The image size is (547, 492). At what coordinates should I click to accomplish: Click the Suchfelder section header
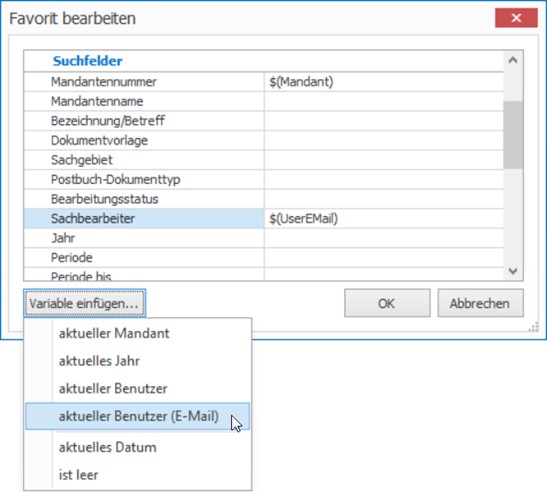pos(88,61)
